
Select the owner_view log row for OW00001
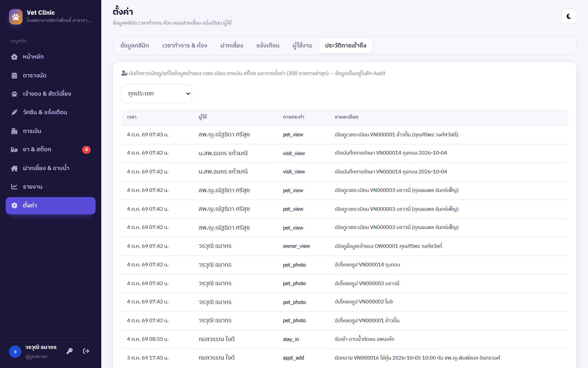(344, 246)
